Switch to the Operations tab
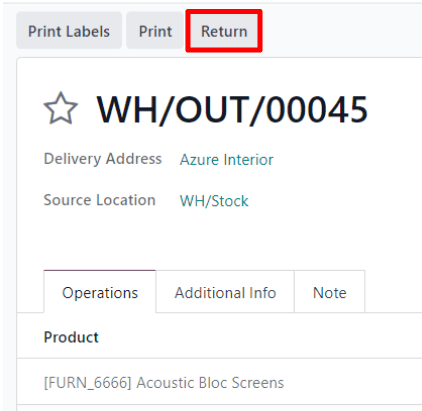The height and width of the screenshot is (411, 422). pyautogui.click(x=100, y=292)
